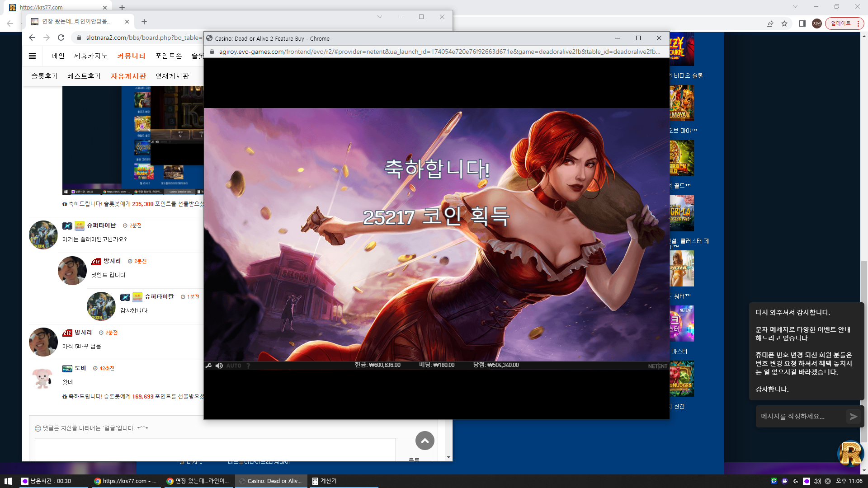Switch to krs77.com Chrome taskbar item
868x488 pixels.
coord(125,481)
